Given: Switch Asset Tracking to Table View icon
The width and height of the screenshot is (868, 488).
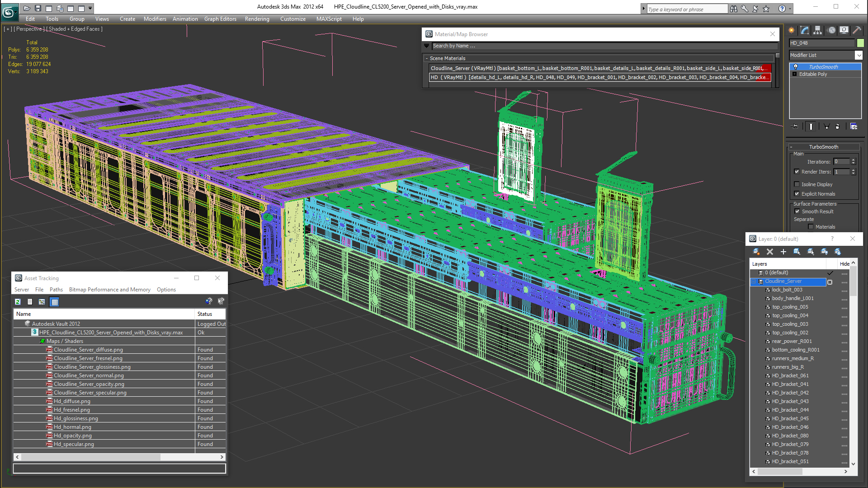Looking at the screenshot, I should point(55,302).
